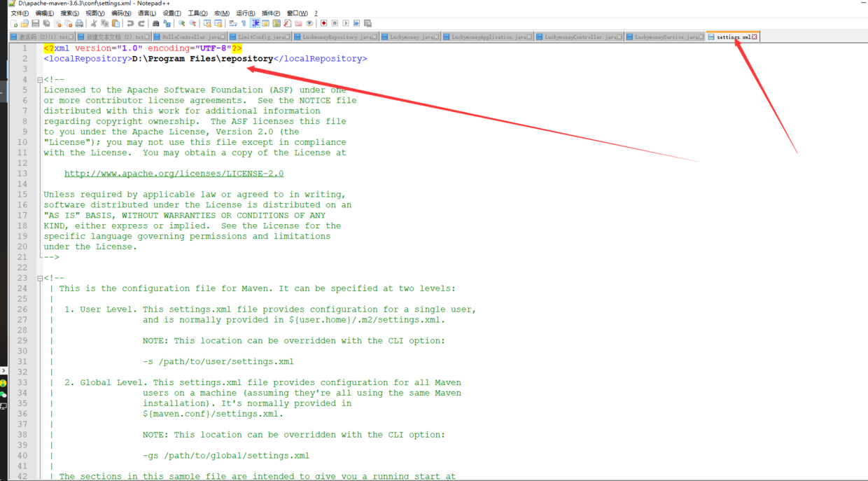
Task: Open the 插件(P) menu
Action: (271, 13)
